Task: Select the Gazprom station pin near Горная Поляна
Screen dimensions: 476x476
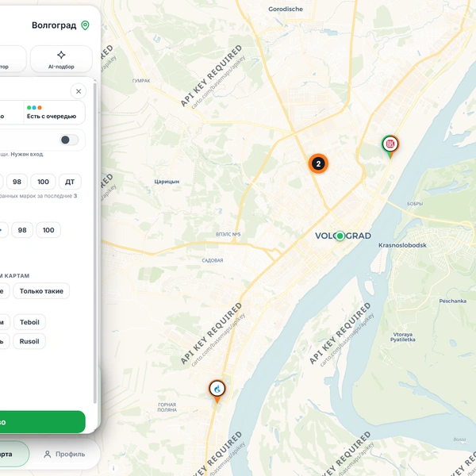Action: (x=217, y=390)
